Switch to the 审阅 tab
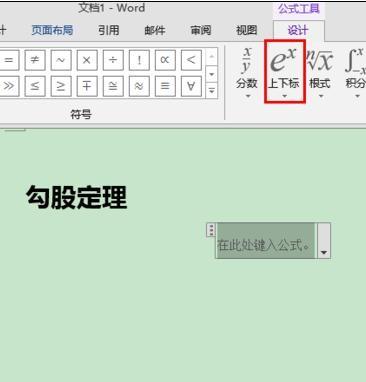366x382 pixels. click(x=201, y=31)
